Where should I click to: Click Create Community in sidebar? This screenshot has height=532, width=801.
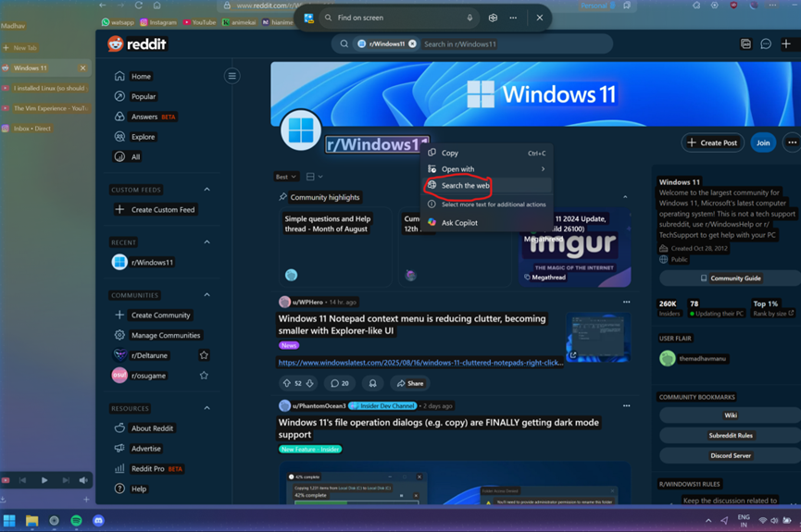point(153,315)
